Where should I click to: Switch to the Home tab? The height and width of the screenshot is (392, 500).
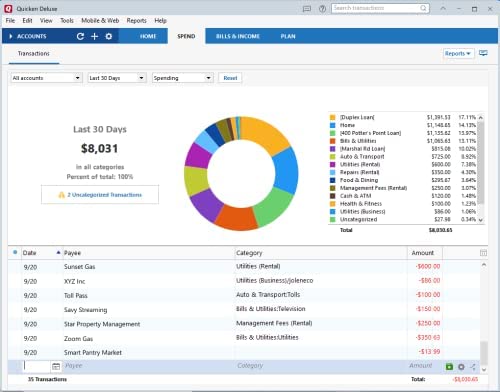(x=148, y=36)
